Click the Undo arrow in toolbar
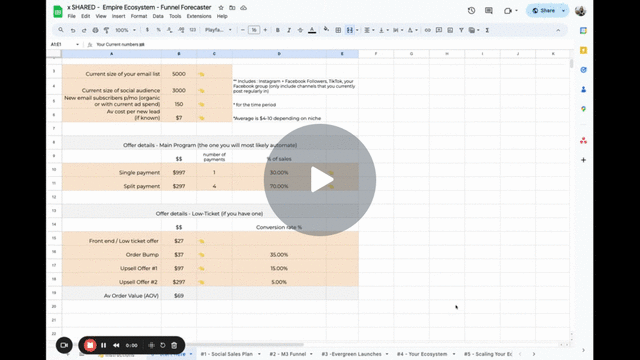This screenshot has width=640, height=360. pos(73,30)
